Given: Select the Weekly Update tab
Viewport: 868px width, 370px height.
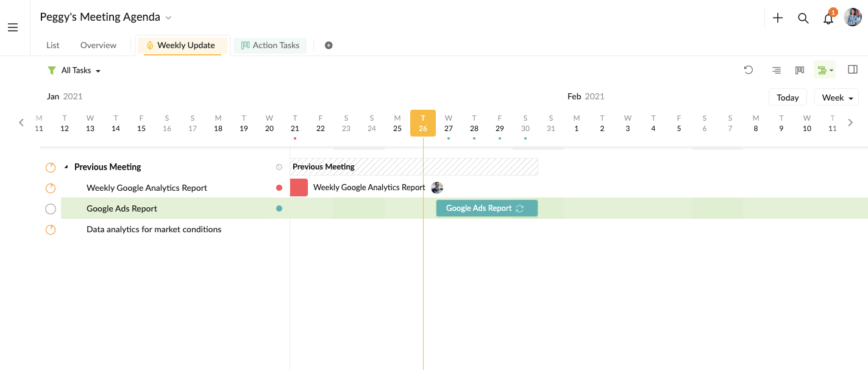Looking at the screenshot, I should click(x=182, y=45).
